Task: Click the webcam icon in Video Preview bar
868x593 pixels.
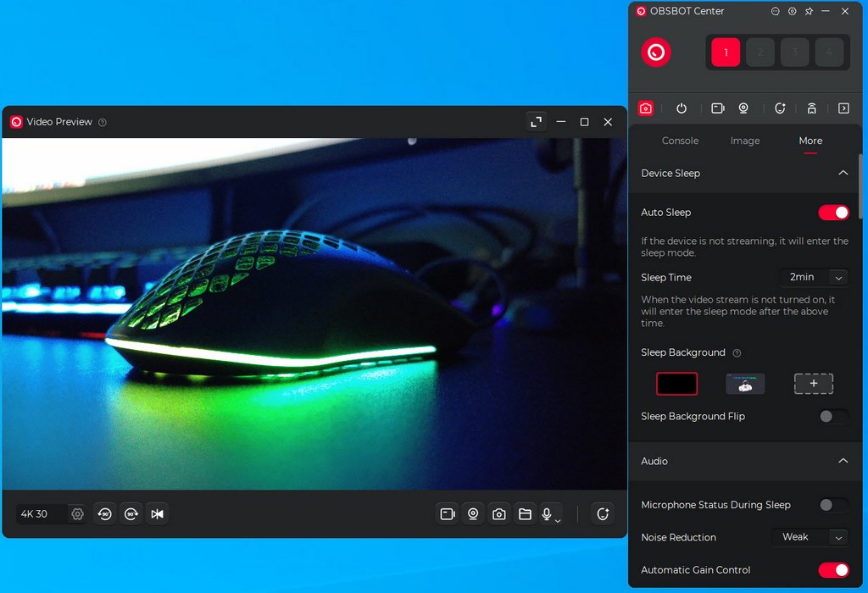Action: 473,514
